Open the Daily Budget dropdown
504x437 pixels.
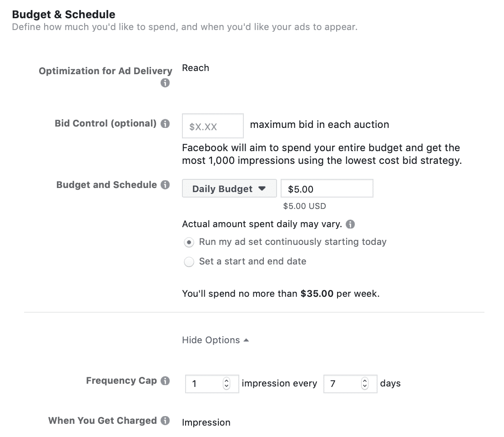click(229, 188)
